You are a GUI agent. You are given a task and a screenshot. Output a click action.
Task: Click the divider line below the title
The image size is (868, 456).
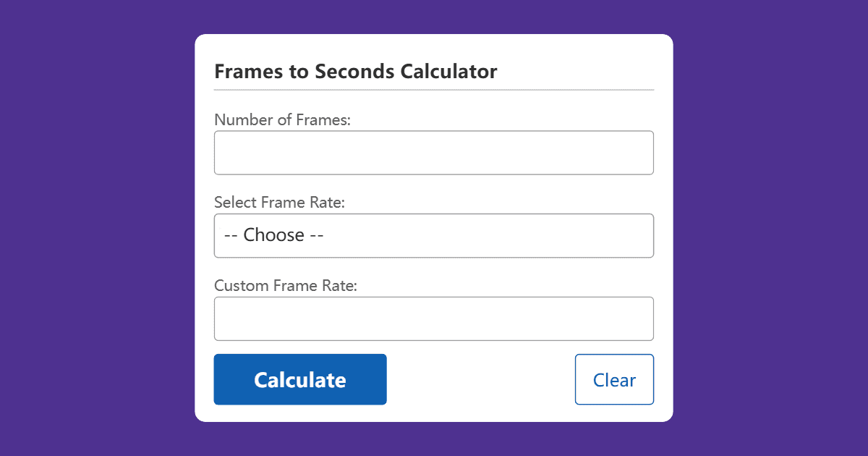[434, 88]
